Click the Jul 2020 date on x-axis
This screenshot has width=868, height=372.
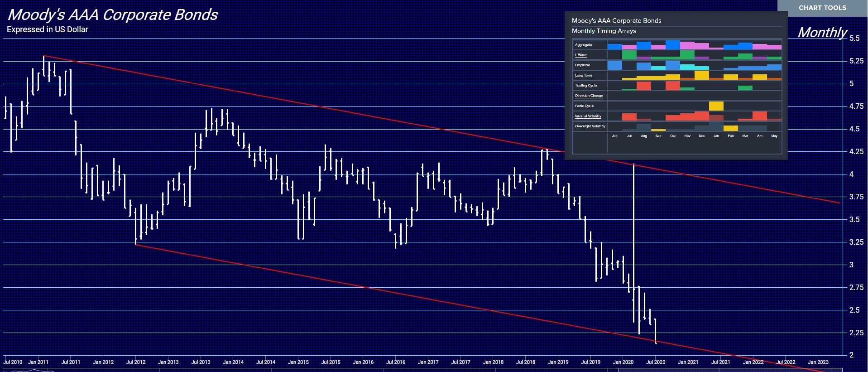click(x=656, y=362)
